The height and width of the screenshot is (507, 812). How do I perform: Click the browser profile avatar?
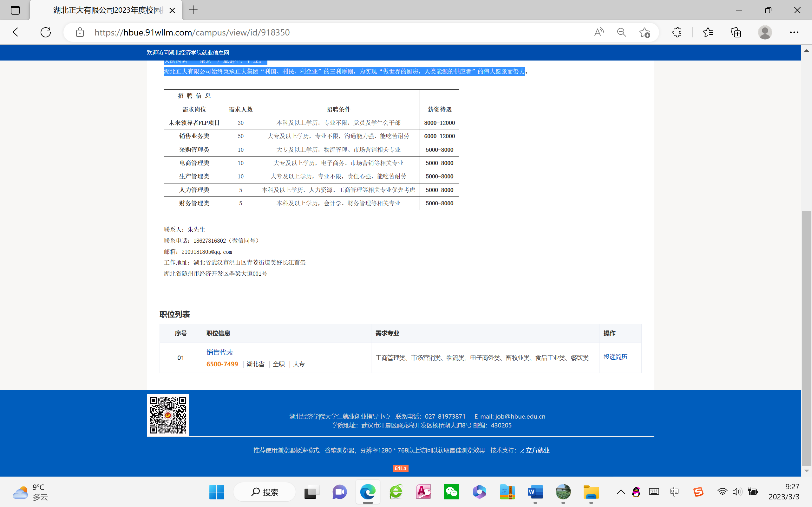pyautogui.click(x=765, y=32)
